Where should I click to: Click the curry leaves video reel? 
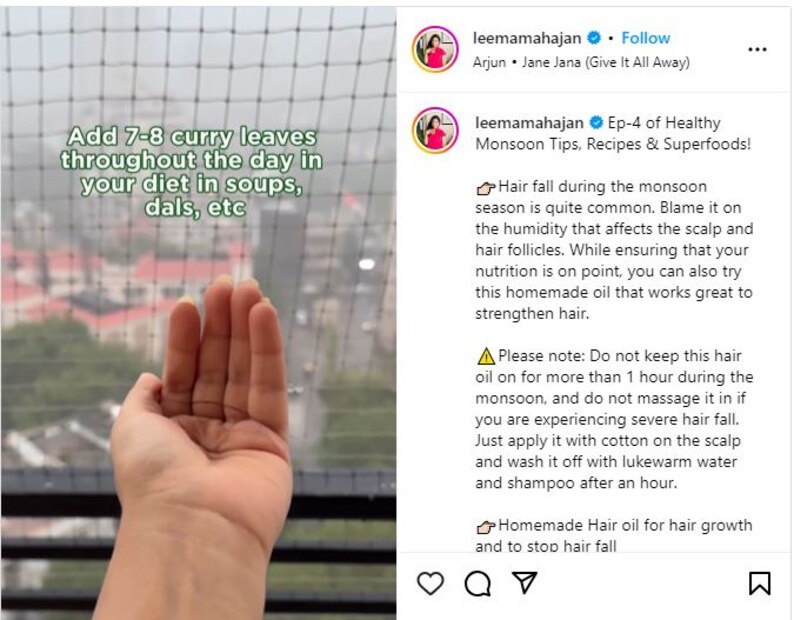[198, 313]
